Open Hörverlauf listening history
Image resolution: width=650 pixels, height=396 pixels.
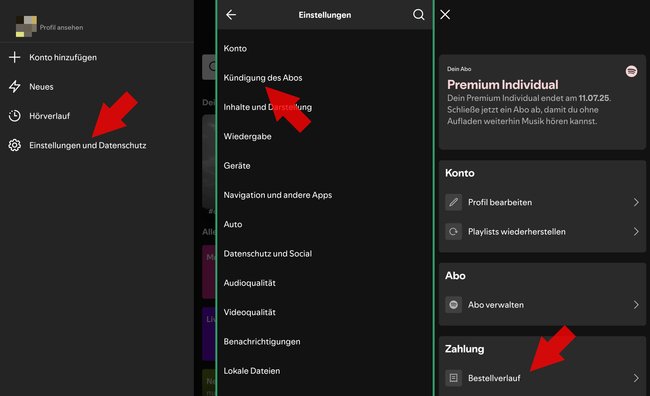point(49,116)
